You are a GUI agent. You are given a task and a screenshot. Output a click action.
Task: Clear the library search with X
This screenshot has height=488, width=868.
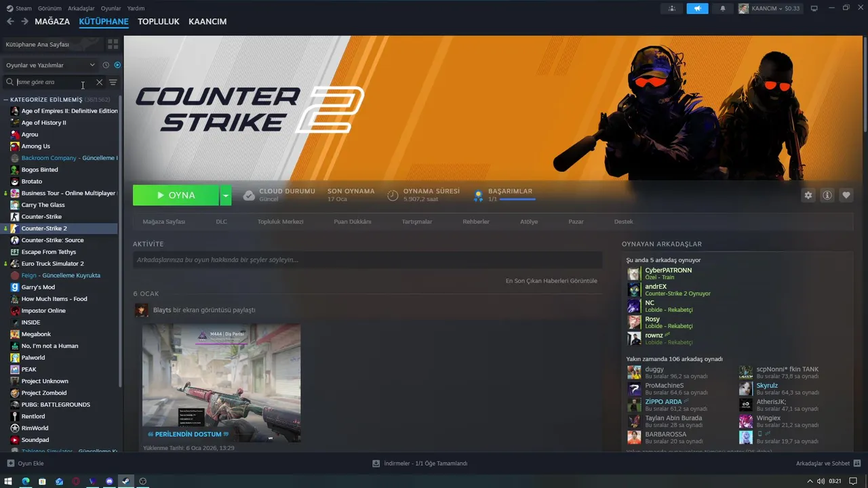99,82
